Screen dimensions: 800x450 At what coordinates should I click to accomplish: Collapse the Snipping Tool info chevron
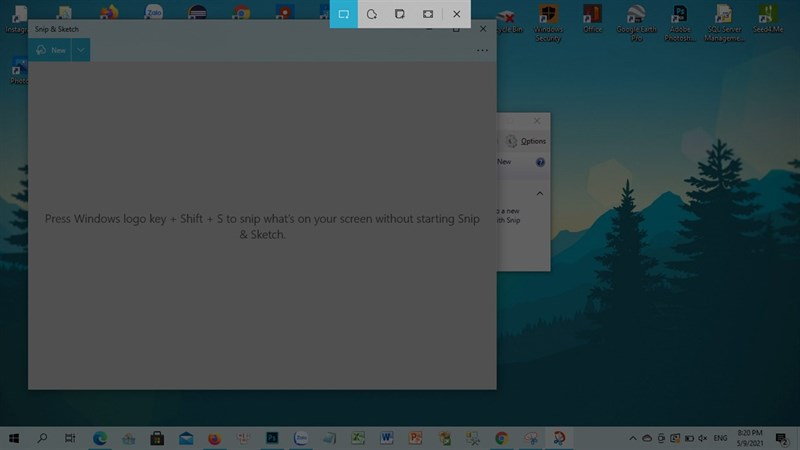(540, 193)
